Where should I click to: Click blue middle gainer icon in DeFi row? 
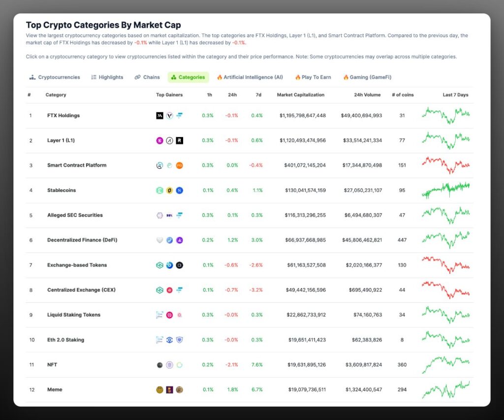(170, 240)
